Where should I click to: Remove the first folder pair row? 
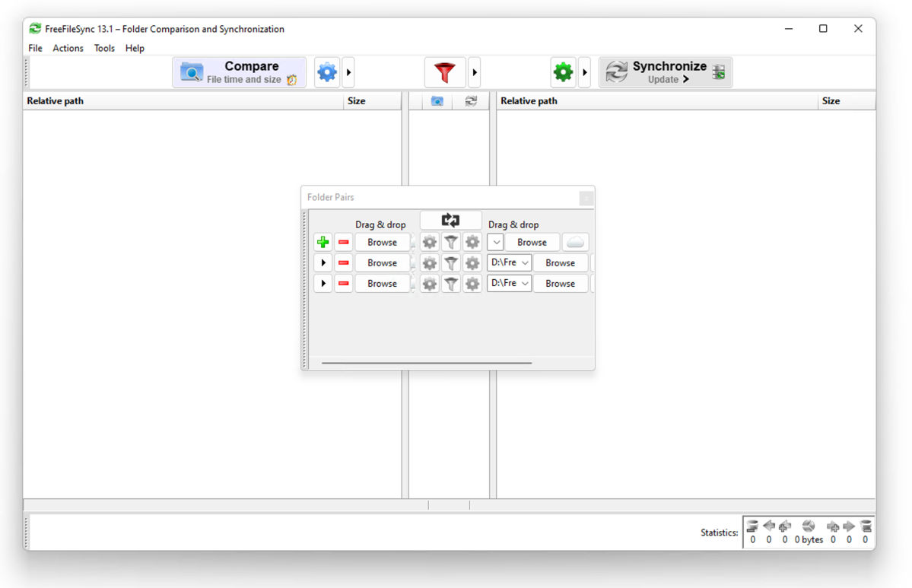tap(344, 242)
